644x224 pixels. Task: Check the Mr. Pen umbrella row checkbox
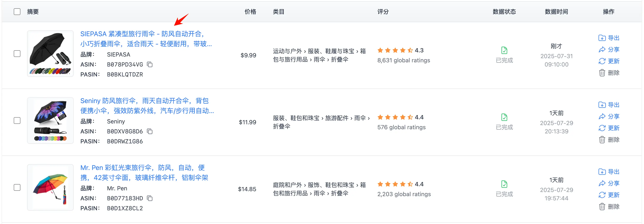[x=17, y=187]
